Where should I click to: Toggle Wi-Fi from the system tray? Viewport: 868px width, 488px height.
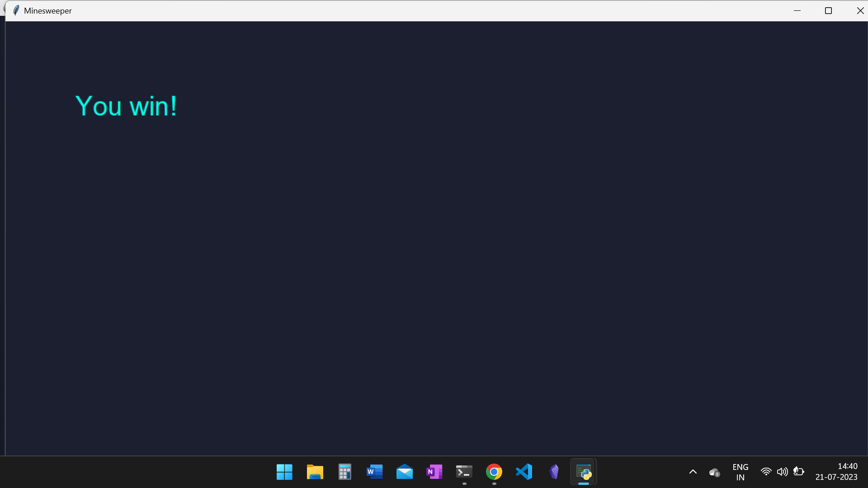(x=766, y=472)
